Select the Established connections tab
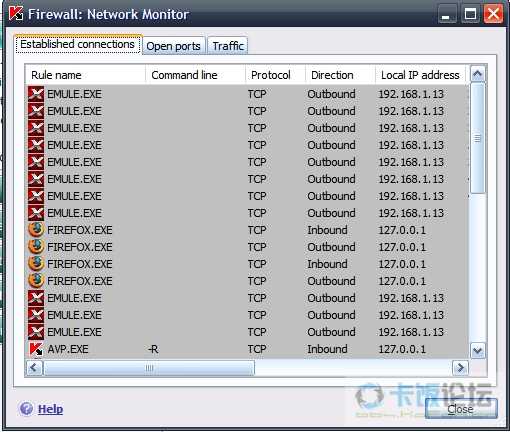The width and height of the screenshot is (510, 432). [x=78, y=44]
